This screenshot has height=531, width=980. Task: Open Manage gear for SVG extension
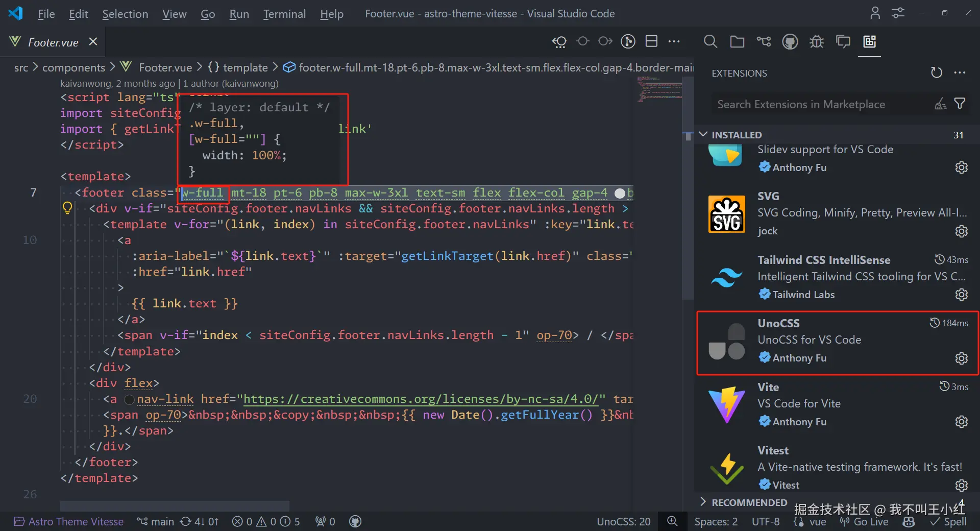[x=961, y=231]
